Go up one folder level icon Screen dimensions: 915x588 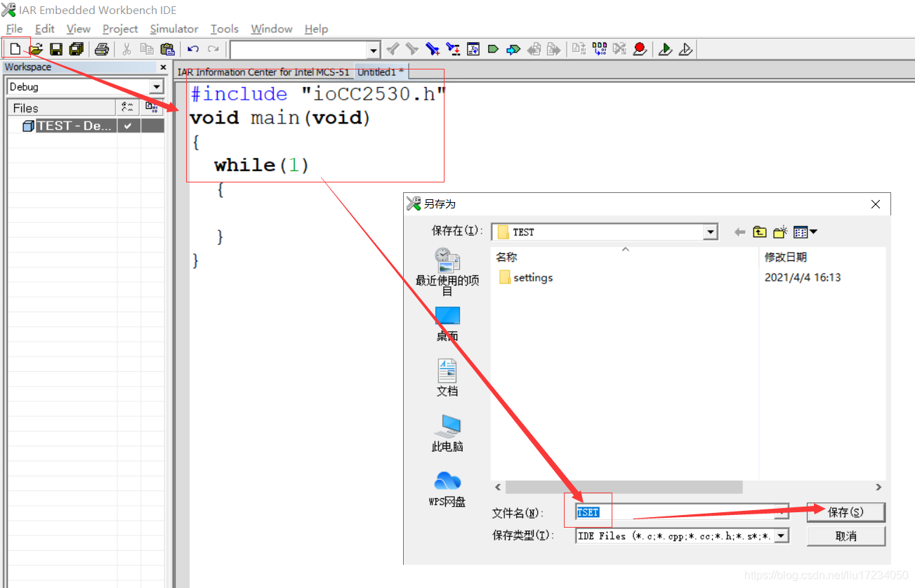coord(759,232)
